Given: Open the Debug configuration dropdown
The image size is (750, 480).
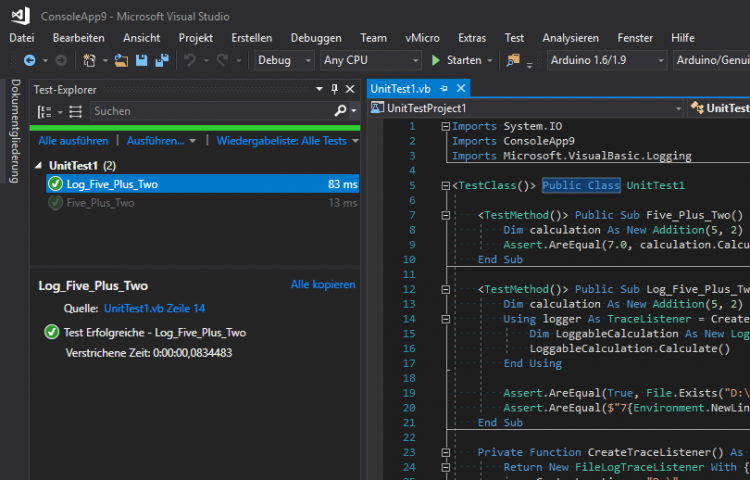Looking at the screenshot, I should coord(309,61).
